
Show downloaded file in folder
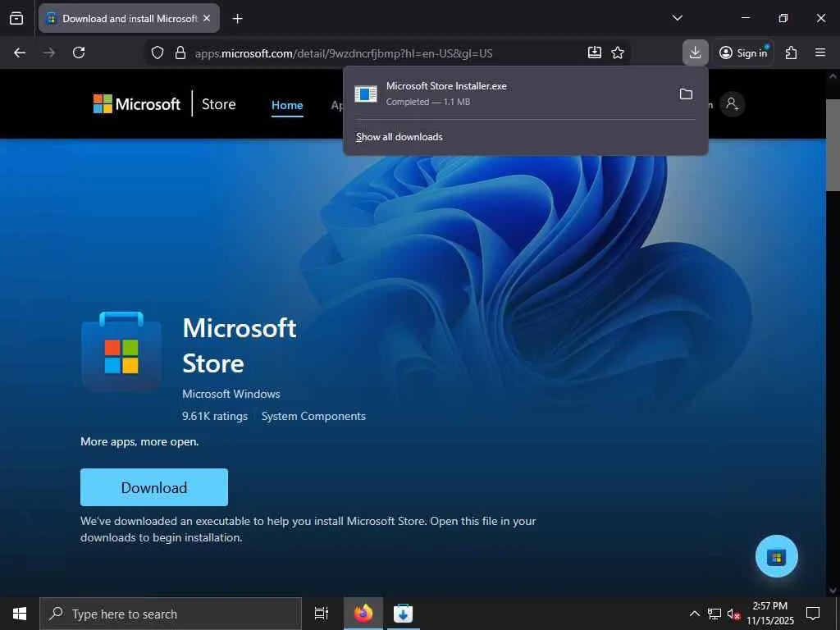(x=686, y=94)
